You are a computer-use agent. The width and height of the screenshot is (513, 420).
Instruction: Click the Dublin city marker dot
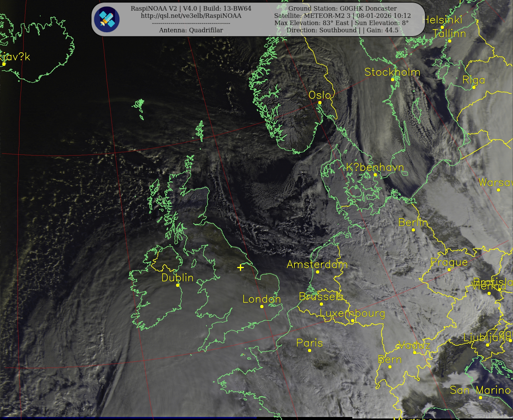click(x=177, y=285)
